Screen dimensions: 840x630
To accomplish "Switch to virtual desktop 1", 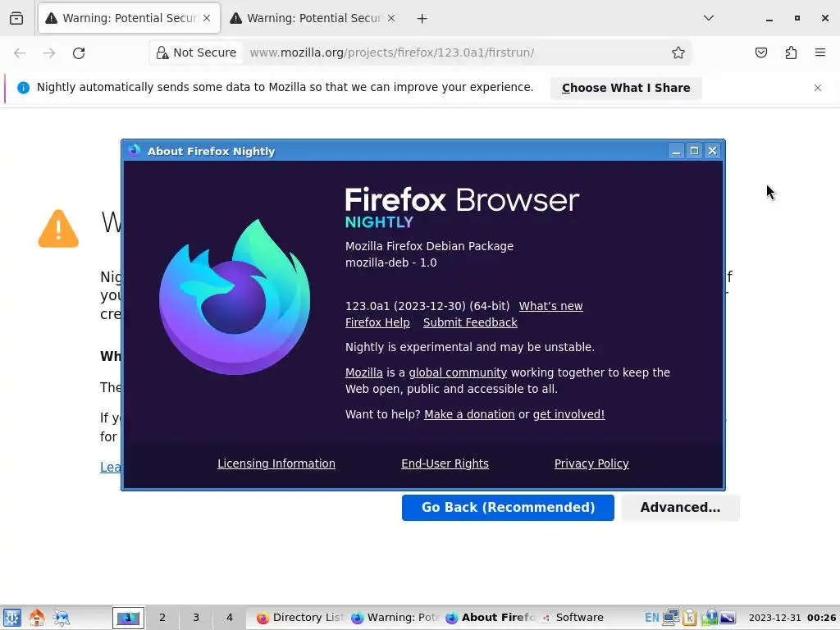I will (x=128, y=618).
